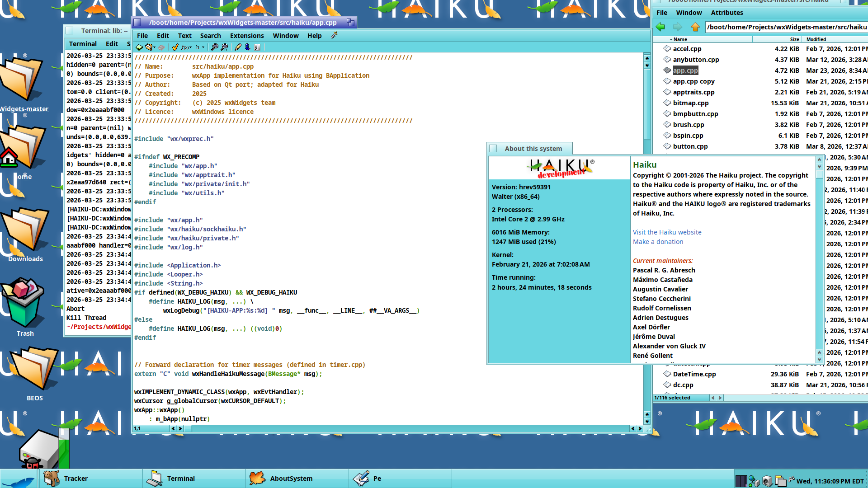Click the Visit the Haiku website link

(667, 232)
